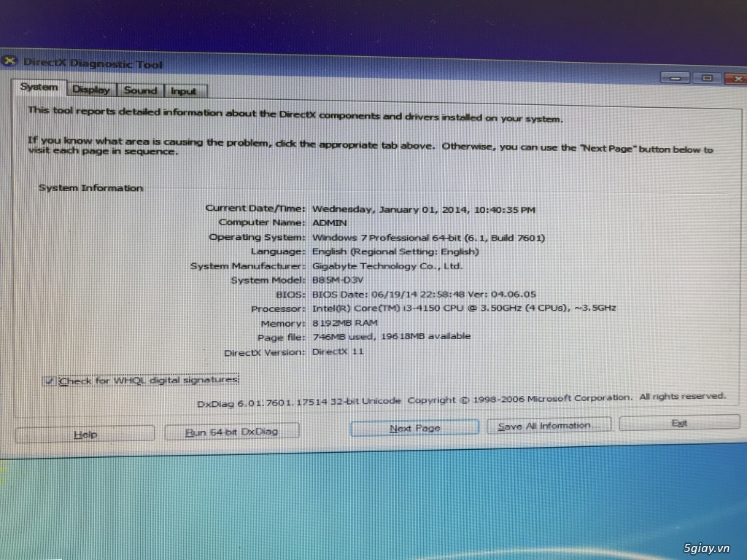The width and height of the screenshot is (747, 560).
Task: Open the Display tab
Action: [91, 90]
